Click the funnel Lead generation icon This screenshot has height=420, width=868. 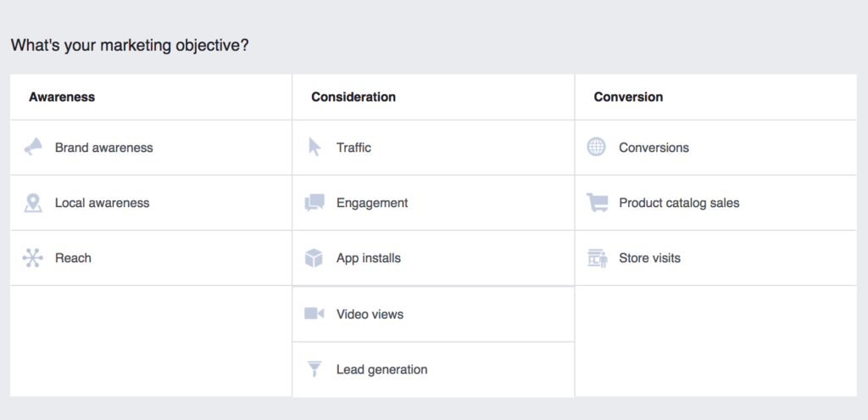point(314,369)
